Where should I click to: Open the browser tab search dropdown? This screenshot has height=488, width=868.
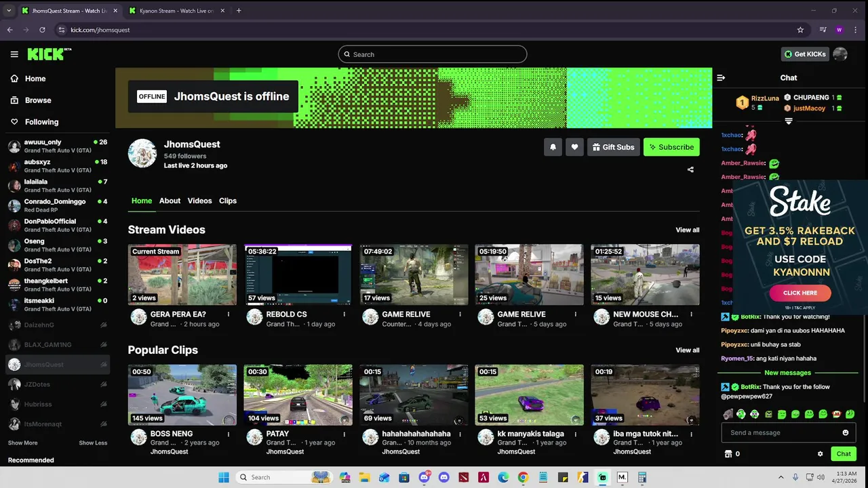tap(9, 11)
